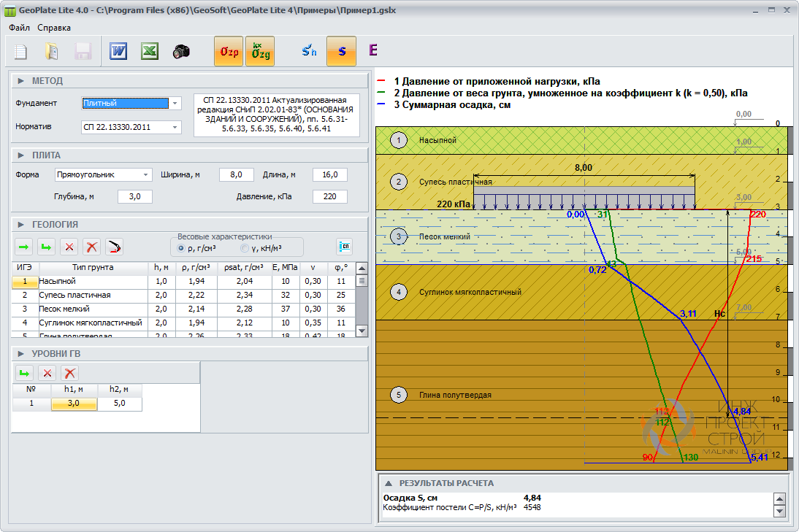Export the report to Word
Viewport: 799px width, 532px height.
pyautogui.click(x=118, y=51)
